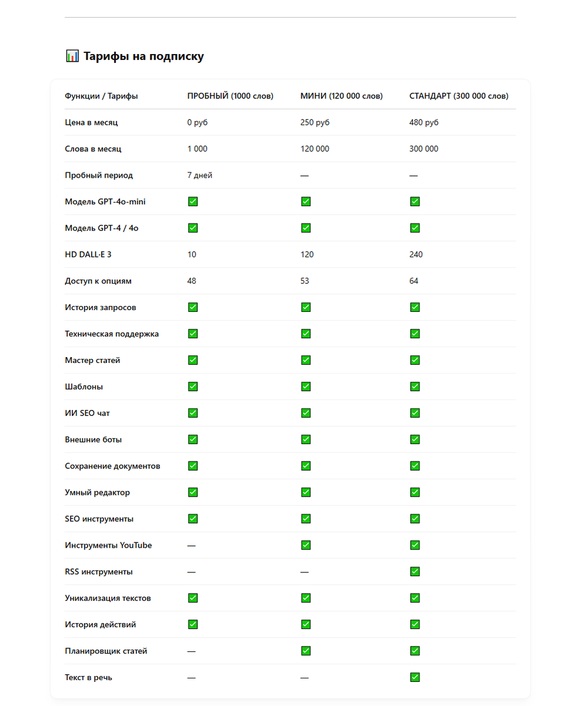Click the СТАНДАРТ checkmark for Текст в речь

(x=415, y=677)
